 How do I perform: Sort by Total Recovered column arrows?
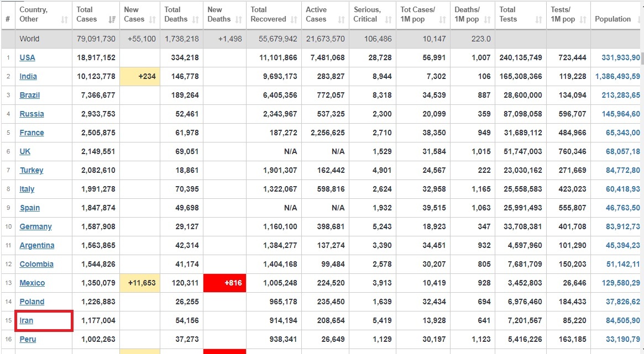tap(294, 19)
